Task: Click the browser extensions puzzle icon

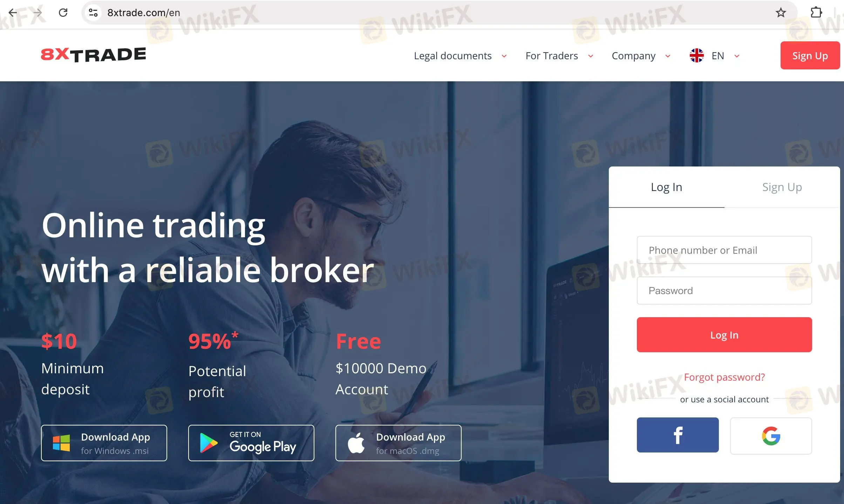Action: (x=816, y=12)
